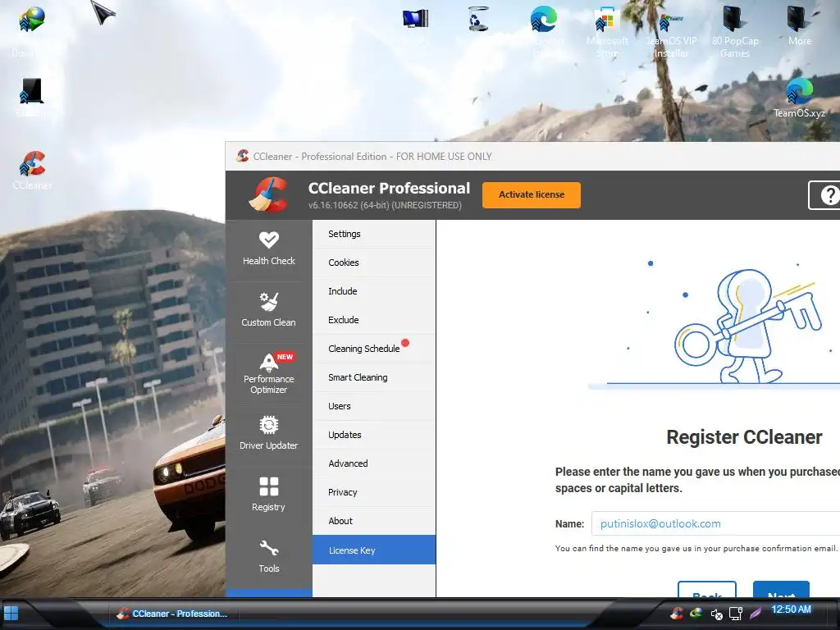The height and width of the screenshot is (630, 840).
Task: Click the CCleaner broom logo in the header
Action: 268,195
